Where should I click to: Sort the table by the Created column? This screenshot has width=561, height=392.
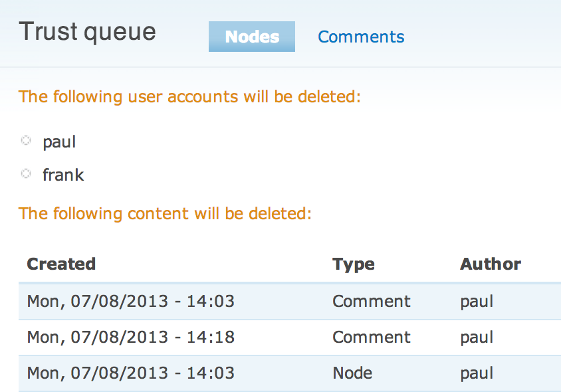(60, 264)
